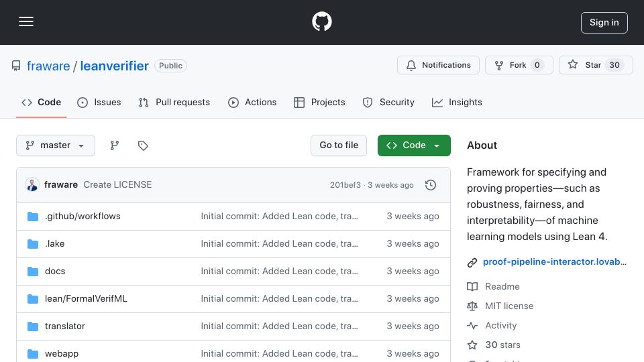This screenshot has width=644, height=362.
Task: Open the fraware owner profile link
Action: tap(48, 66)
